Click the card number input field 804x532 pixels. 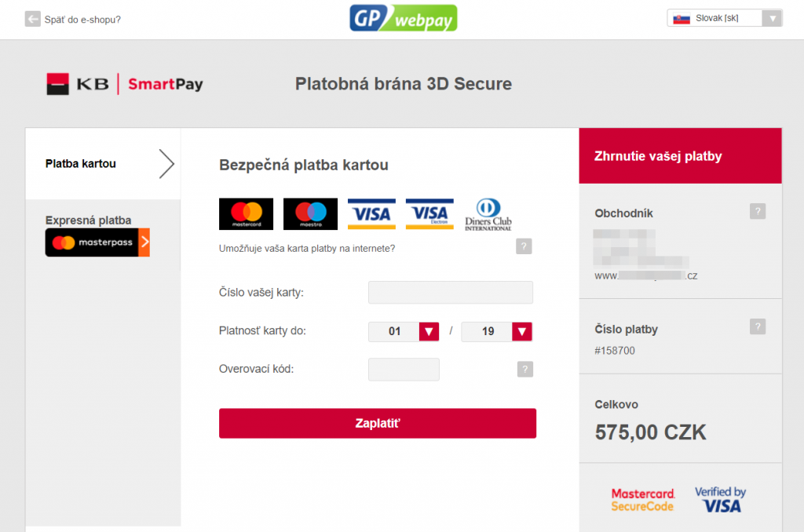pyautogui.click(x=450, y=292)
